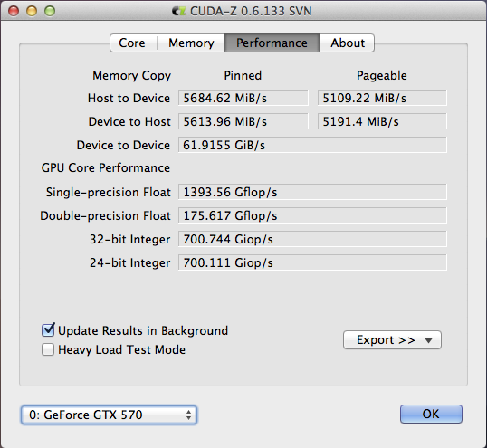Select the Performance tab
Viewport: 487px width, 448px height.
click(x=272, y=43)
